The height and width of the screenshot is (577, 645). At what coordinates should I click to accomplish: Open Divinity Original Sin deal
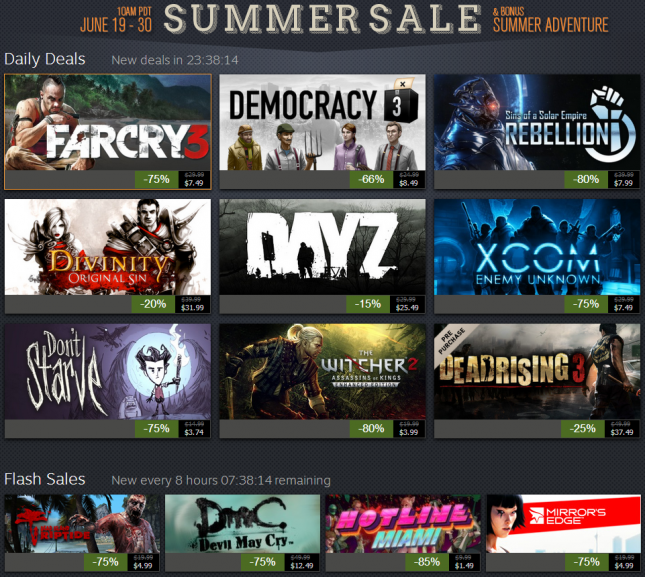(108, 247)
